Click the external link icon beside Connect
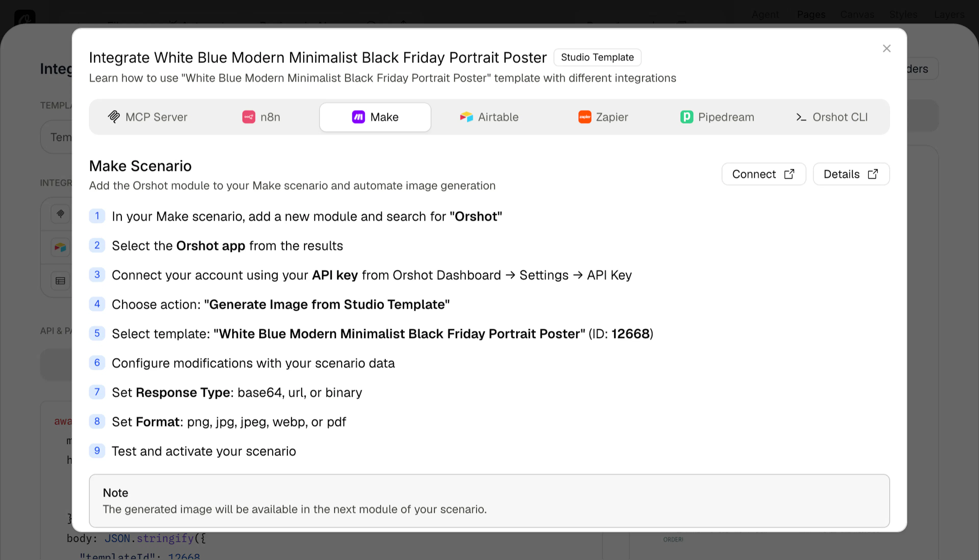The height and width of the screenshot is (560, 979). pyautogui.click(x=789, y=174)
